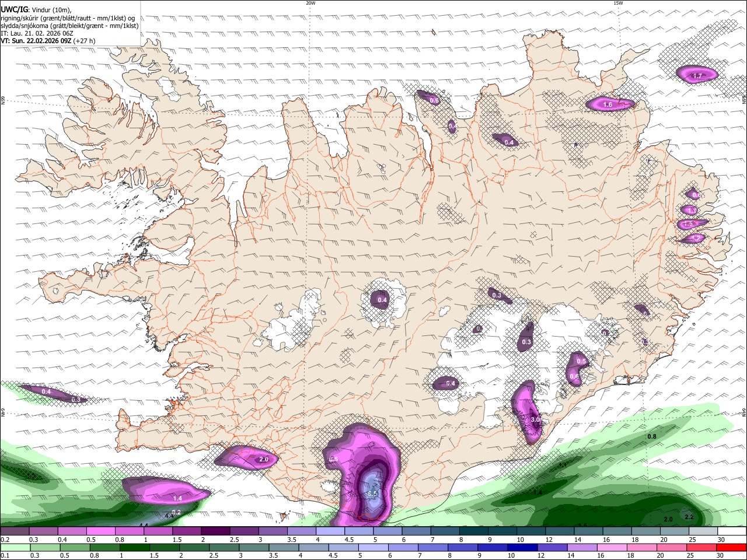Click the 0.4 label on the central Hofsjökull glacier
747x560 pixels.
tap(382, 300)
